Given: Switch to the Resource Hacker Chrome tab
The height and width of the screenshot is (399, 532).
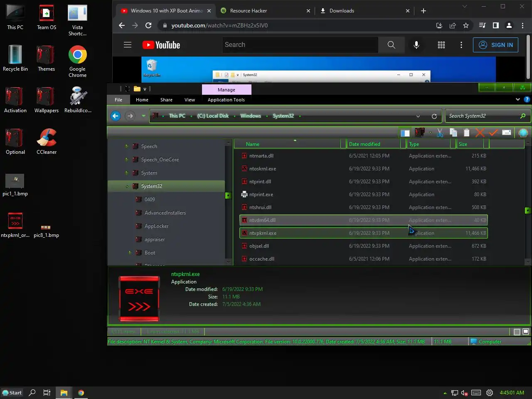Looking at the screenshot, I should point(265,11).
